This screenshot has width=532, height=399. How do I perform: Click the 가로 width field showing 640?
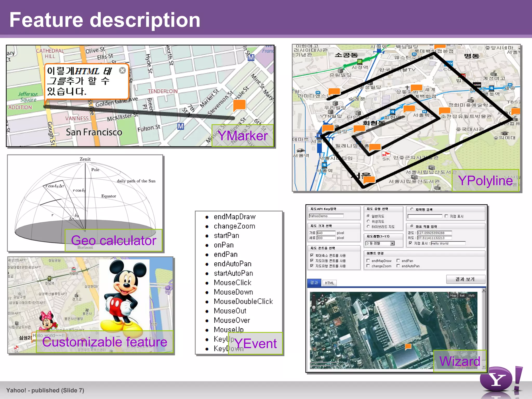coord(326,233)
